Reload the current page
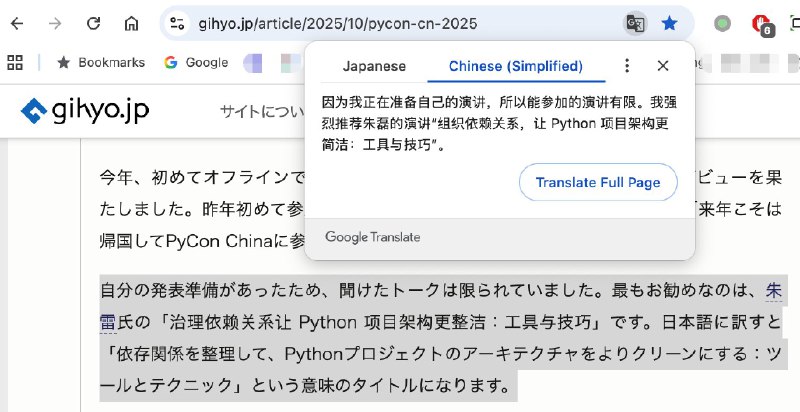800x412 pixels. tap(93, 23)
